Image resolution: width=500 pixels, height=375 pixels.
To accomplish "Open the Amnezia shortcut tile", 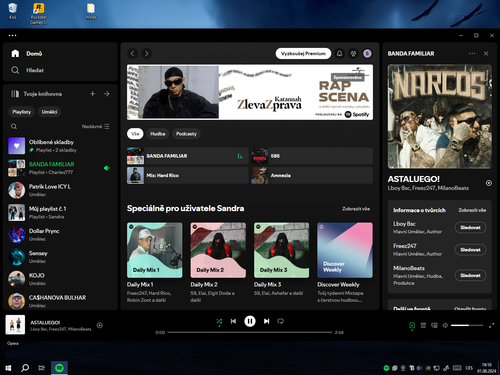I will (x=312, y=175).
